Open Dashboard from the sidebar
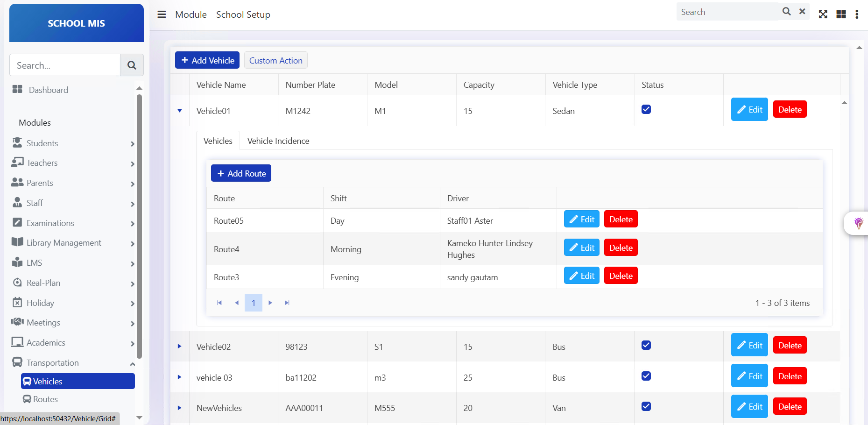868x425 pixels. pos(48,90)
